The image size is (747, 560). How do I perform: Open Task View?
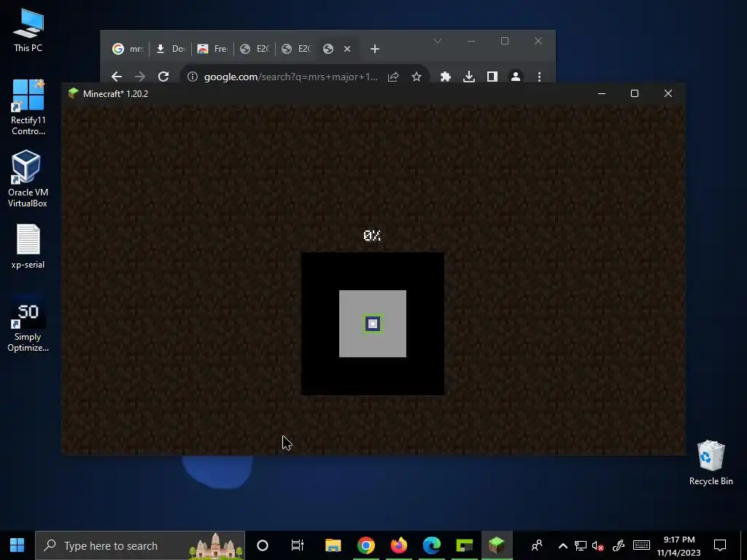coord(298,545)
